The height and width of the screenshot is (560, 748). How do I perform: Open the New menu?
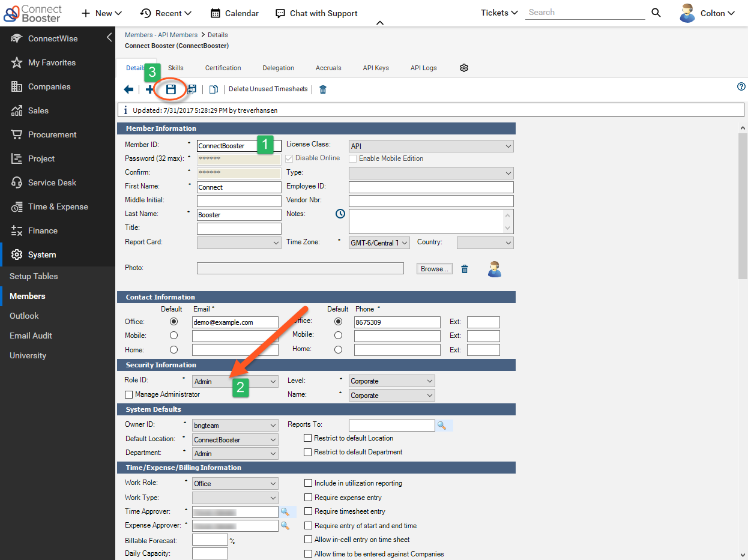(x=102, y=13)
